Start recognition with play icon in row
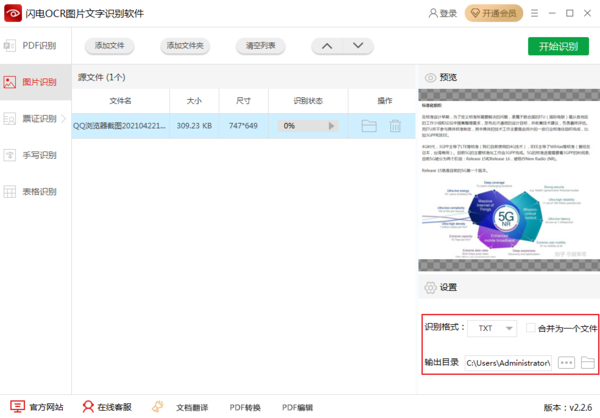Screen dimensions: 600x418 [333, 126]
